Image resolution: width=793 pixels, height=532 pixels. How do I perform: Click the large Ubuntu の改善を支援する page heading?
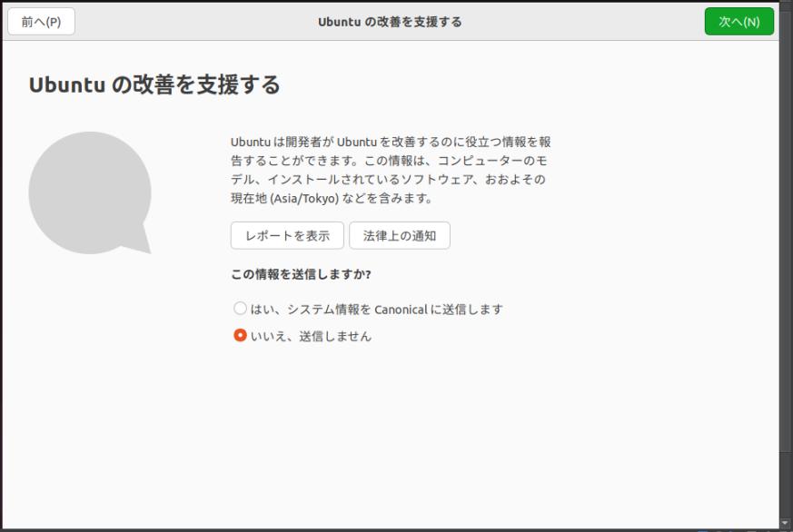click(x=154, y=84)
